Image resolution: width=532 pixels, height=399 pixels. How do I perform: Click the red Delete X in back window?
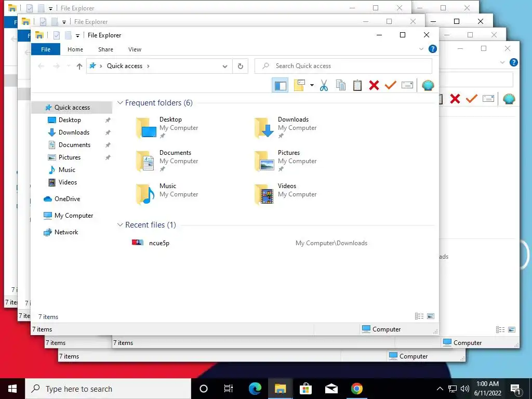455,99
